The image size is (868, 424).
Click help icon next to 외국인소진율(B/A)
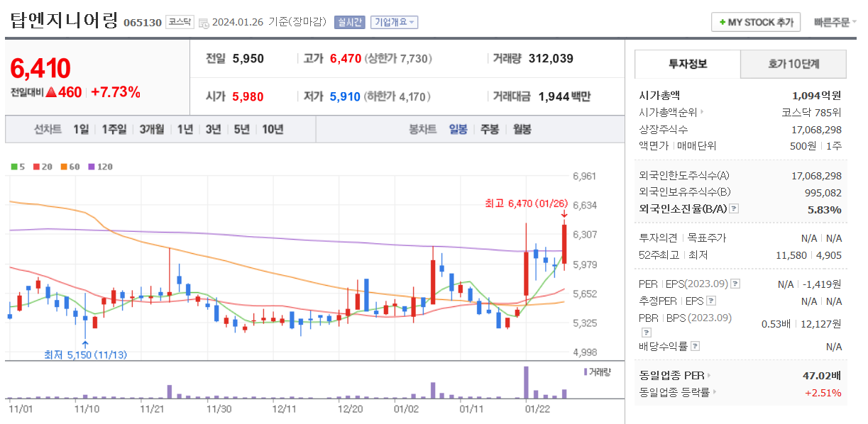tap(733, 208)
